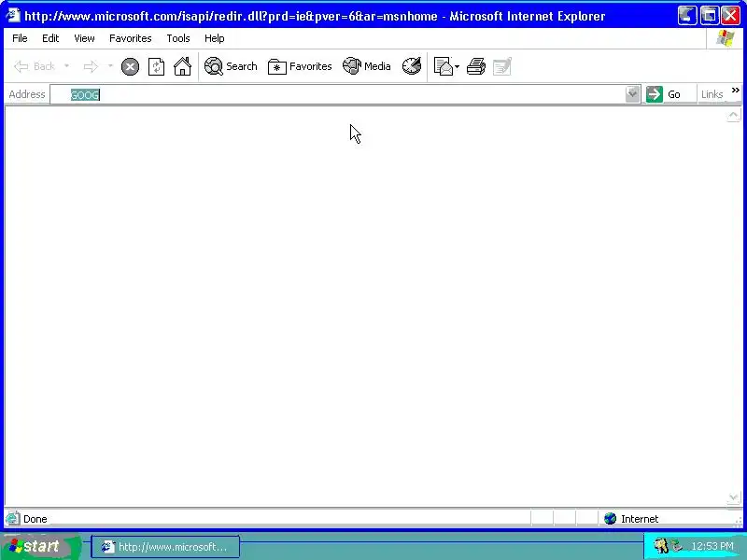
Task: Open the Edit menu
Action: (50, 38)
